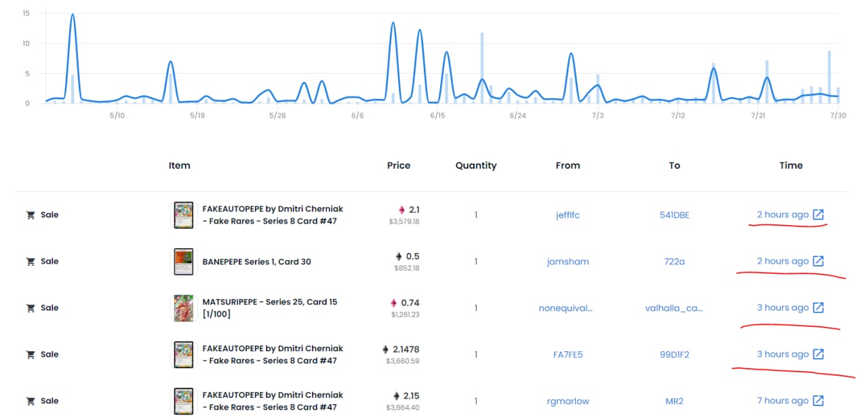Viewport: 868px width, 417px height.
Task: Click the Item column header
Action: 179,165
